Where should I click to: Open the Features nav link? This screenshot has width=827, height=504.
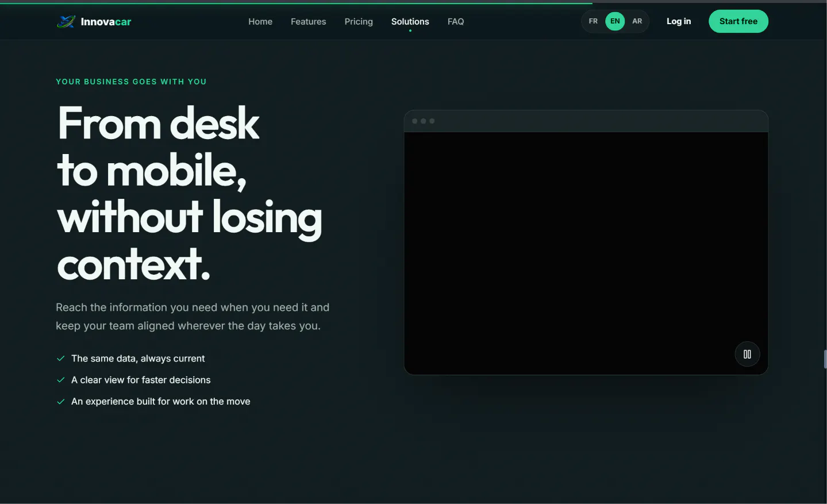(308, 21)
